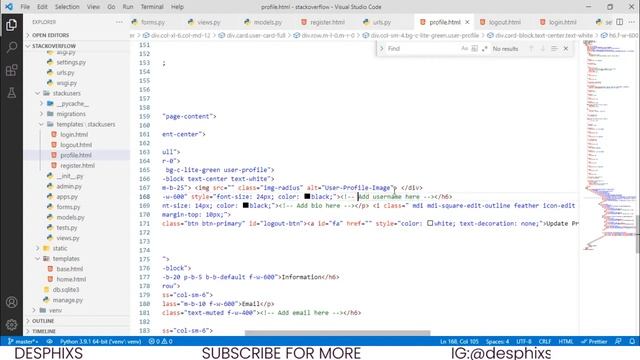Open the File menu
Image resolution: width=640 pixels, height=360 pixels.
(x=25, y=7)
